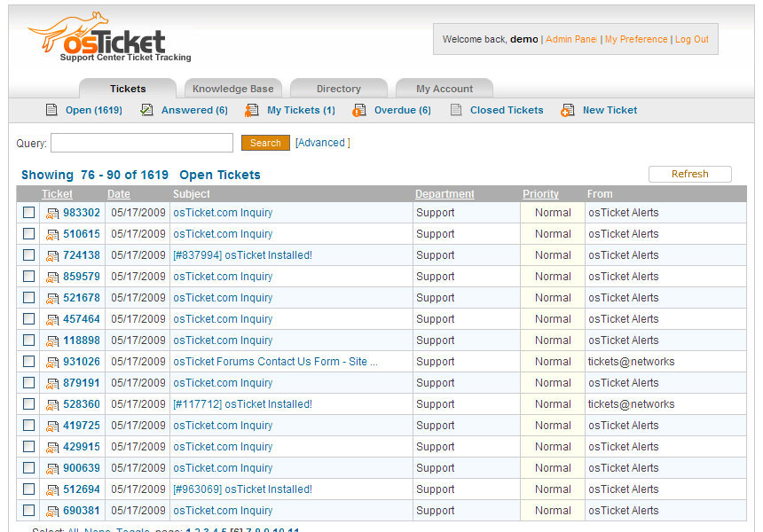The height and width of the screenshot is (532, 763).
Task: Open the Advanced search options
Action: (322, 142)
